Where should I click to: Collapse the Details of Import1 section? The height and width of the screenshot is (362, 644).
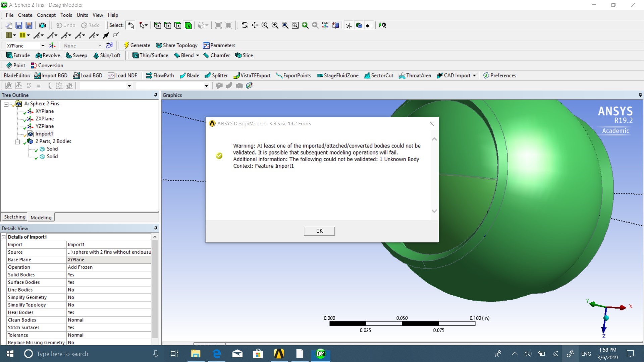4,237
